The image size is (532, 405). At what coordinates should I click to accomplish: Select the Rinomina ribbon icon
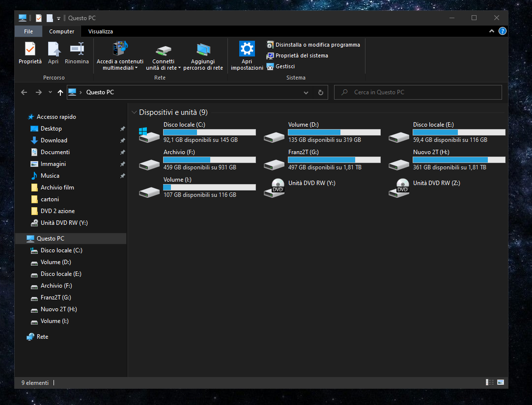coord(77,53)
